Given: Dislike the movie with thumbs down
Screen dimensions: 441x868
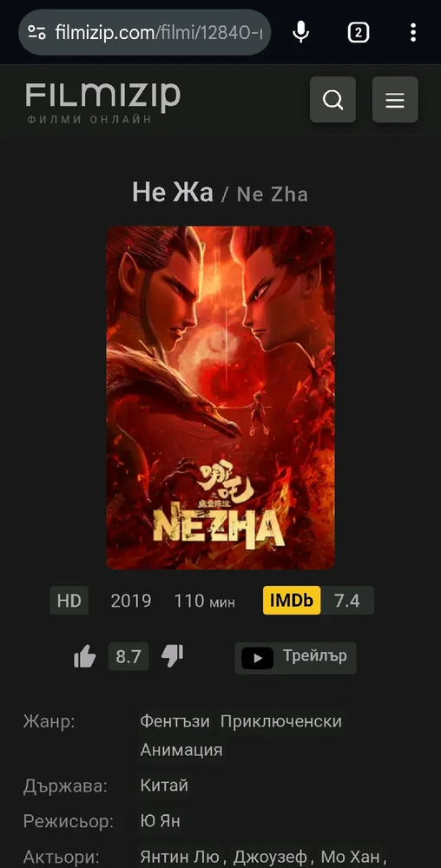Looking at the screenshot, I should click(x=172, y=656).
